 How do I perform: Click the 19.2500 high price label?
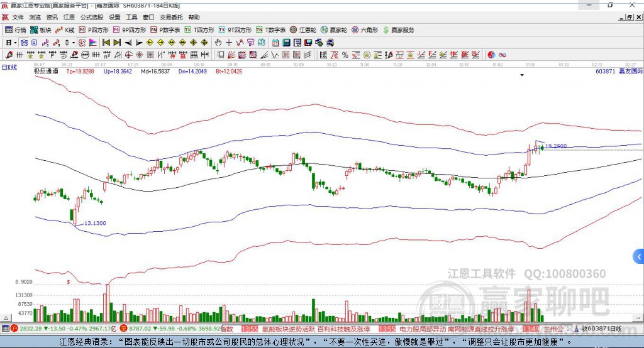556,146
